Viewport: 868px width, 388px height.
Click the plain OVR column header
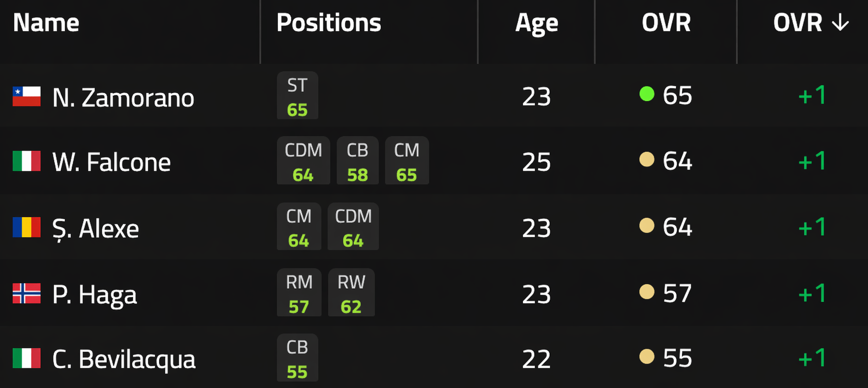pyautogui.click(x=666, y=23)
